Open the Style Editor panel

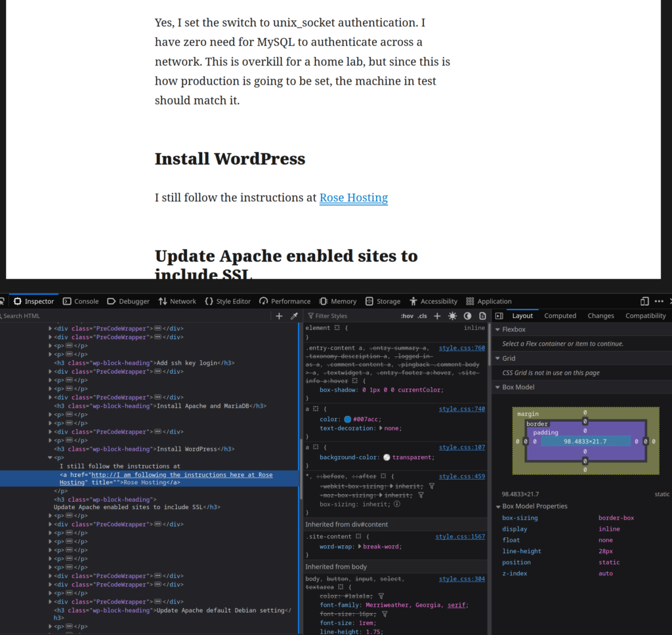228,301
